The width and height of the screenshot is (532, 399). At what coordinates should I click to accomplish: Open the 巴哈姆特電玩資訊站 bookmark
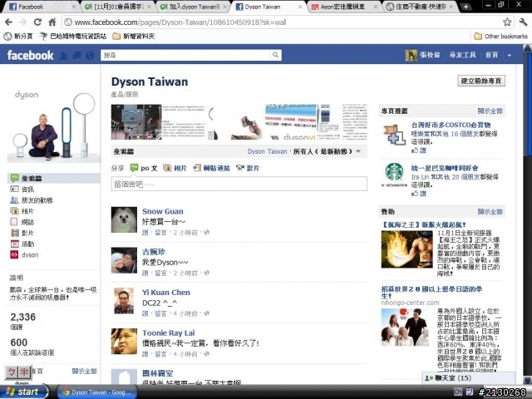(73, 36)
